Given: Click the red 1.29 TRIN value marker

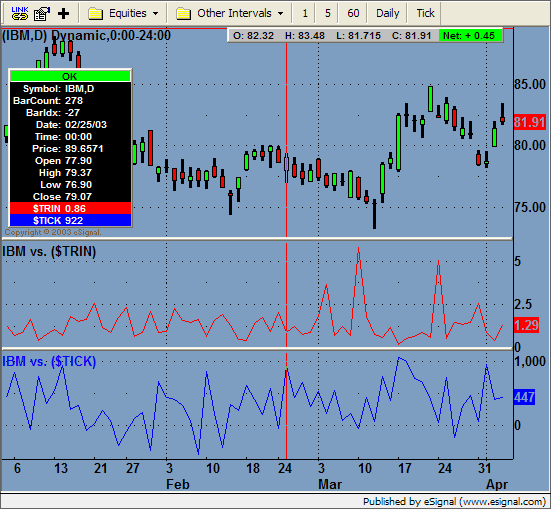Looking at the screenshot, I should pyautogui.click(x=526, y=325).
